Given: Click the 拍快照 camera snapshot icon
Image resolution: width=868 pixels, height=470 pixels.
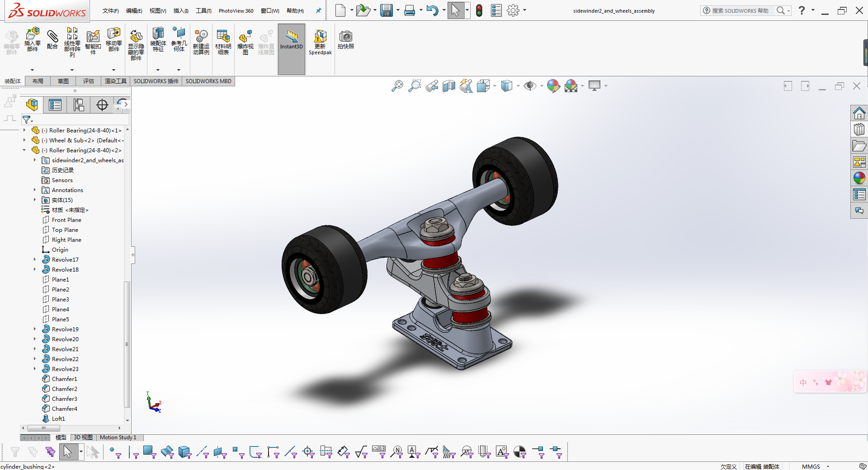Looking at the screenshot, I should click(346, 40).
